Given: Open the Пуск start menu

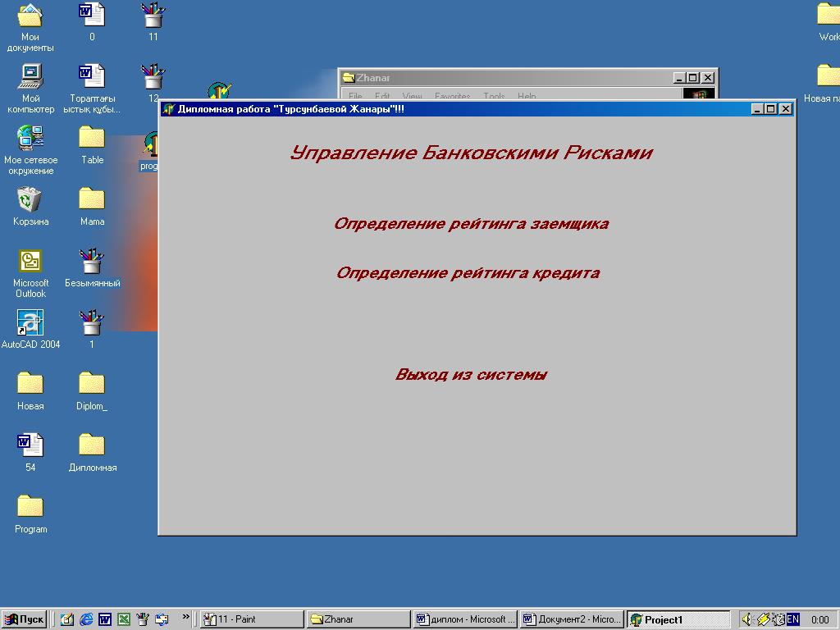Looking at the screenshot, I should click(x=25, y=619).
